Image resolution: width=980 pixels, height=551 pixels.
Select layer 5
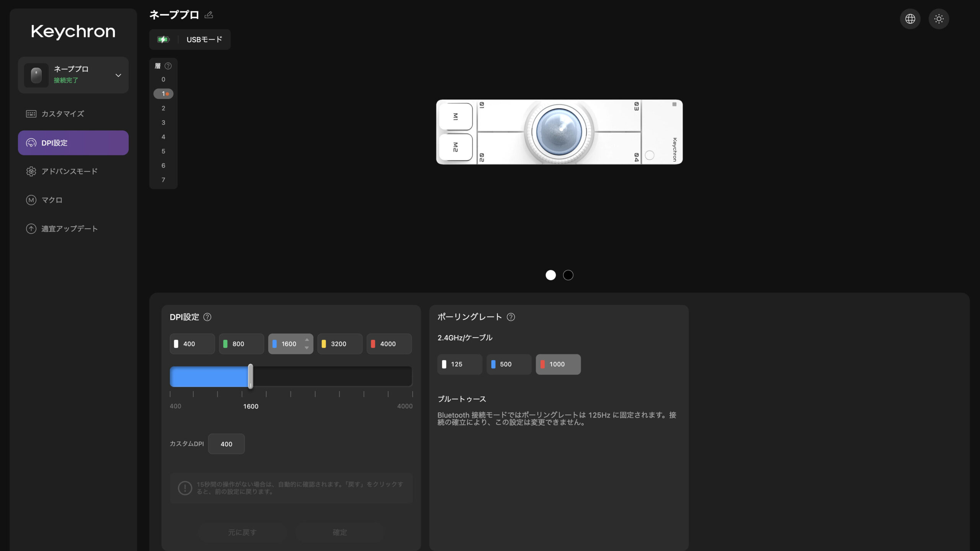163,151
